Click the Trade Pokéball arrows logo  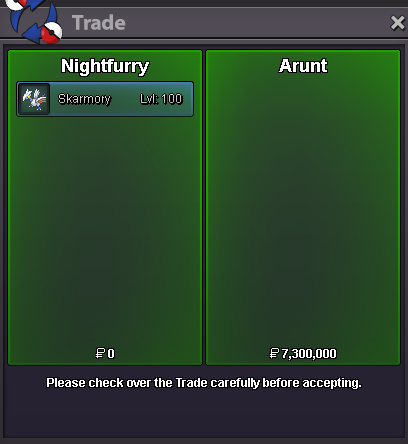[x=34, y=21]
